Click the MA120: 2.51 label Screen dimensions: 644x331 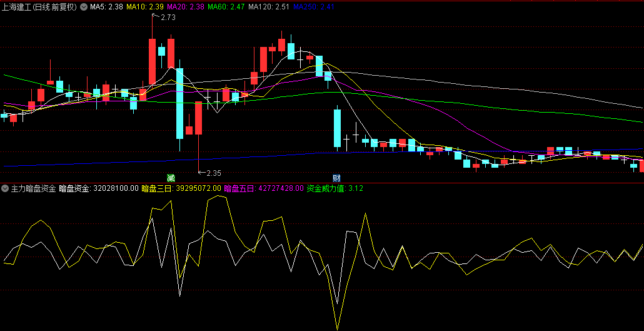tap(269, 7)
